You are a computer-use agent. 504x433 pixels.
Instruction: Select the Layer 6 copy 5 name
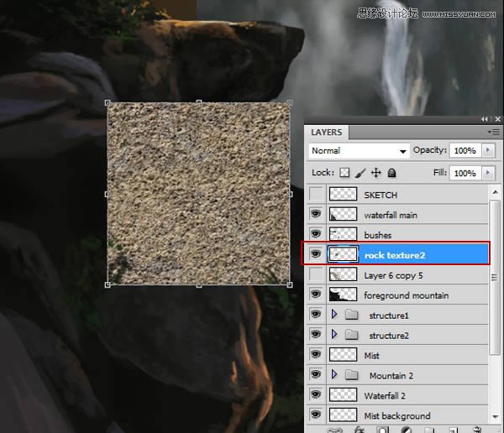(393, 275)
